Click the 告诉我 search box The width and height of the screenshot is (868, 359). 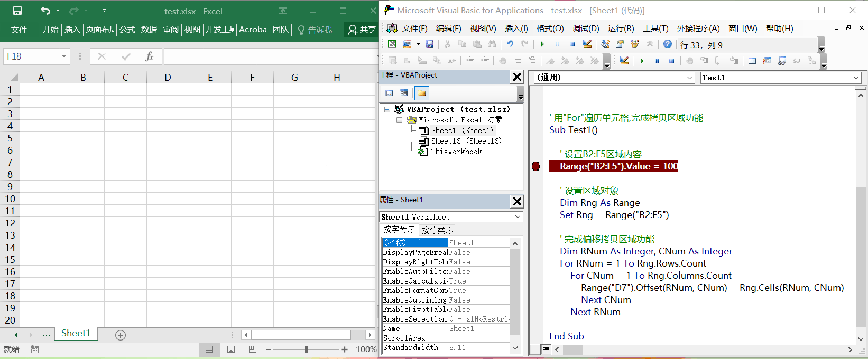[316, 30]
